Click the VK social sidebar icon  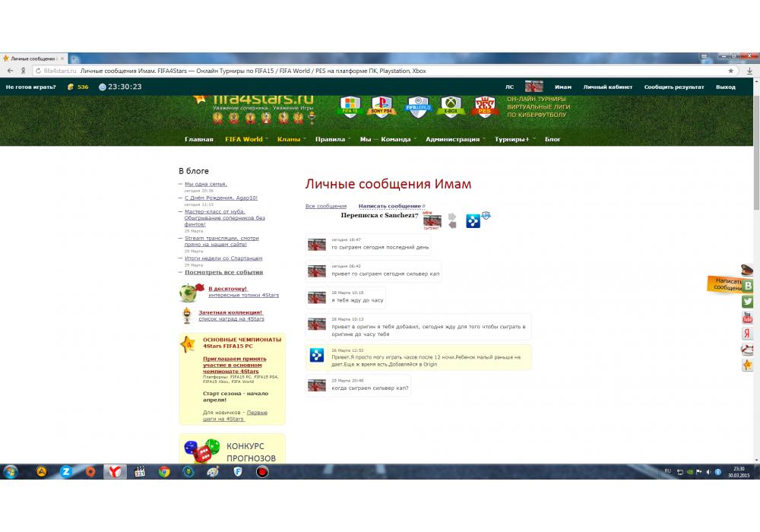pos(748,286)
